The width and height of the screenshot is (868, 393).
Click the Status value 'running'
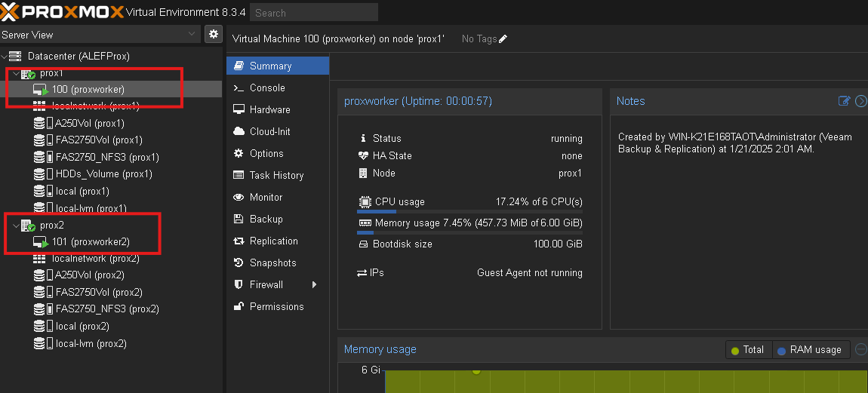pos(566,138)
